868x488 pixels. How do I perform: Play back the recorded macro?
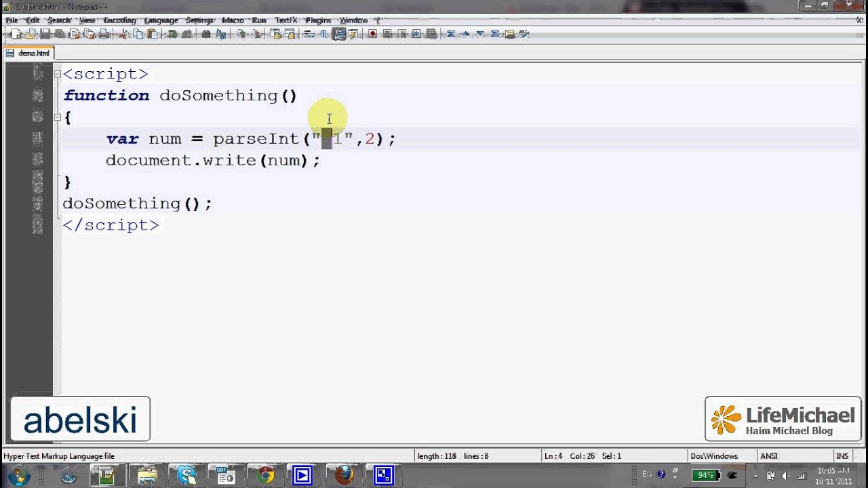coord(401,34)
